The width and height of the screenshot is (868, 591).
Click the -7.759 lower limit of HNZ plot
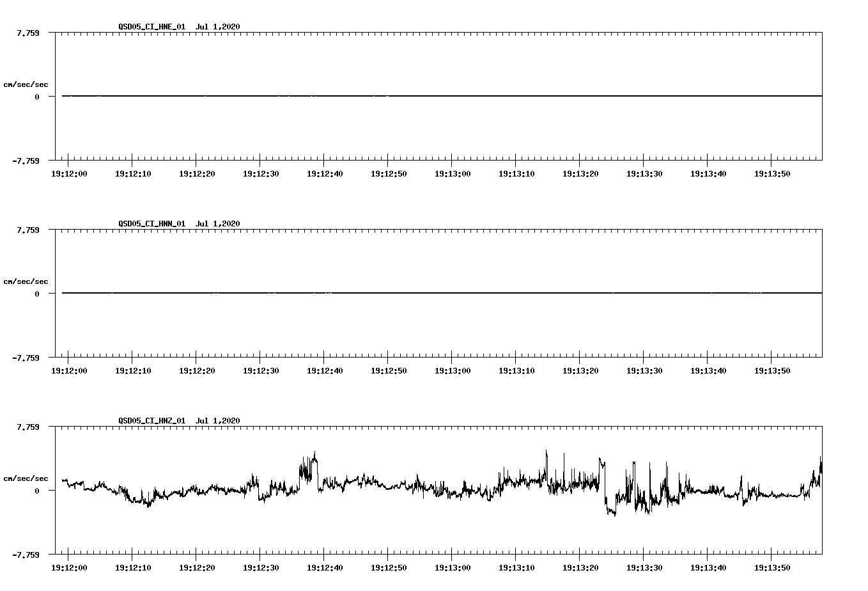pyautogui.click(x=26, y=555)
